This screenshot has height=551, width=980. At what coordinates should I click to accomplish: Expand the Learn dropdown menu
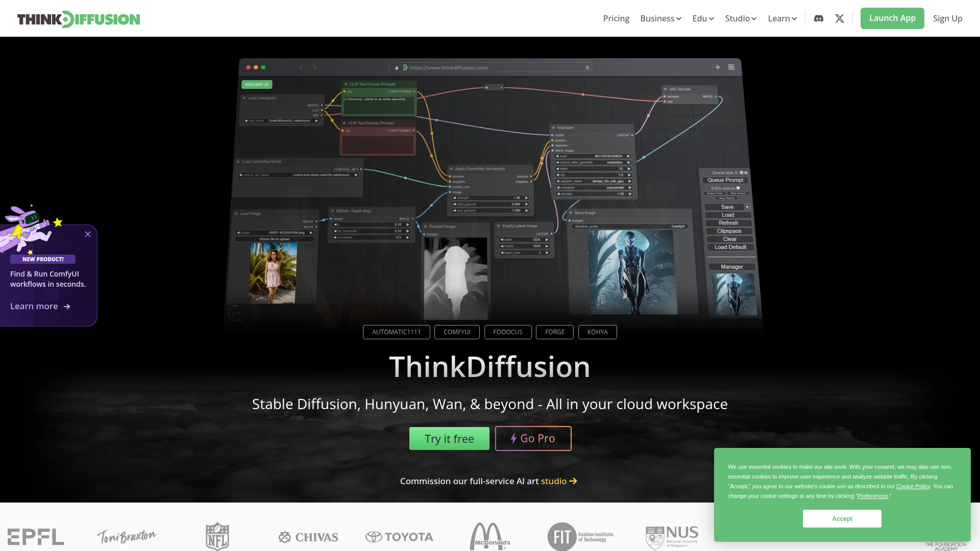tap(782, 18)
